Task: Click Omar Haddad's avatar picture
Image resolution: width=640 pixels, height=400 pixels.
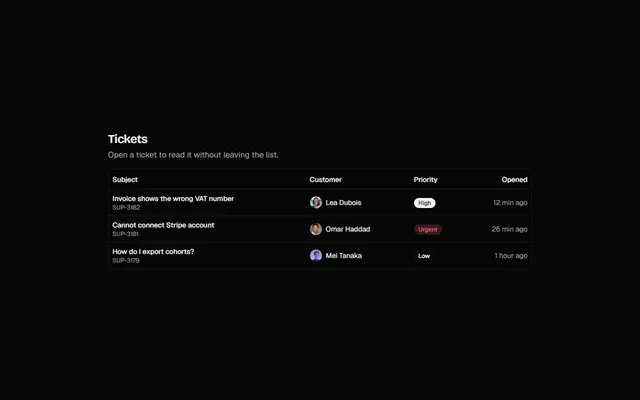Action: 316,229
